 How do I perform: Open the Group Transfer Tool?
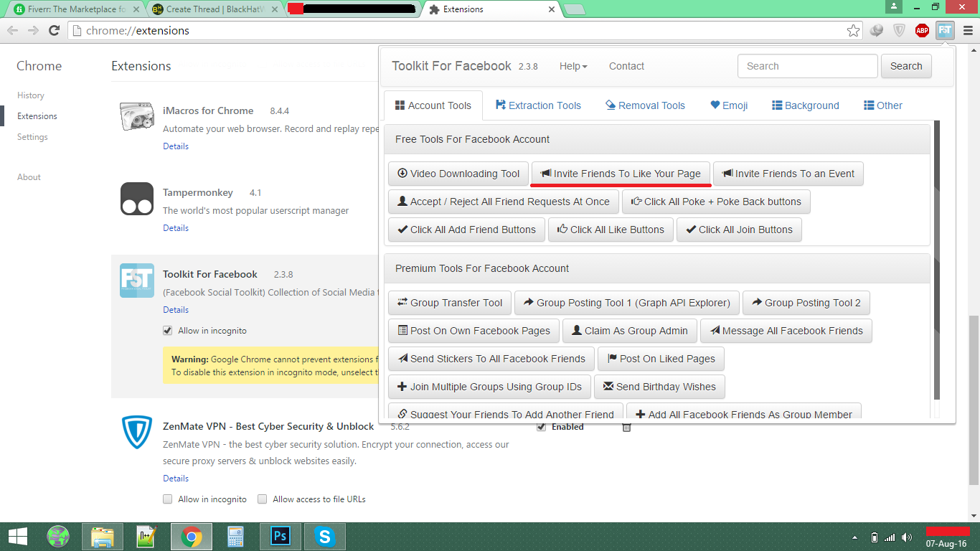point(450,303)
